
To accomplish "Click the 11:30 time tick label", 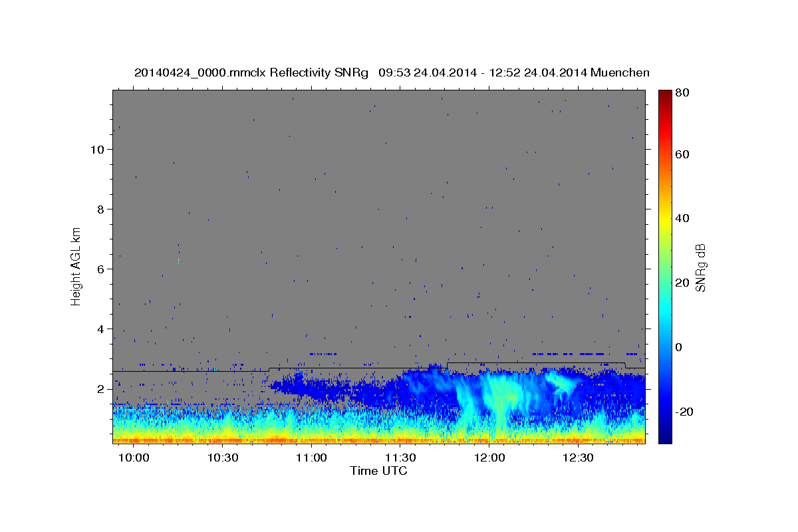I will (400, 458).
